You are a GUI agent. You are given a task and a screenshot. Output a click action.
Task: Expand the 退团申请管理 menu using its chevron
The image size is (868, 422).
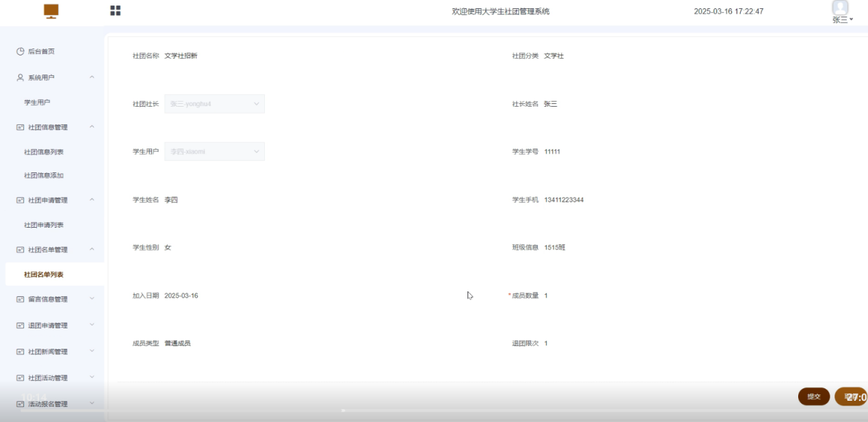click(92, 325)
